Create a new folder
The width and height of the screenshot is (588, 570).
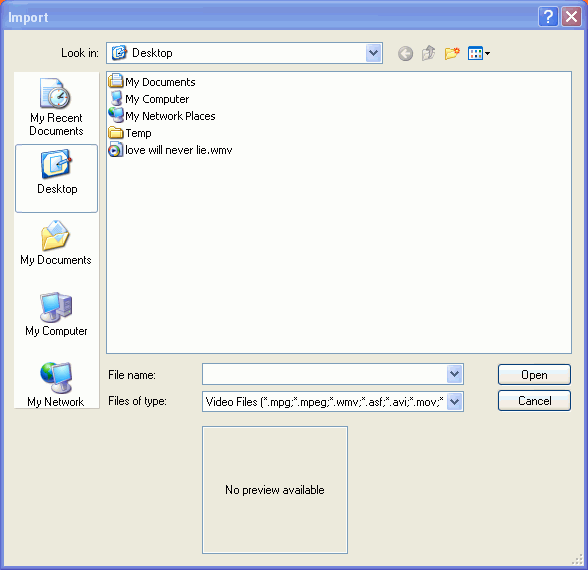(x=452, y=53)
